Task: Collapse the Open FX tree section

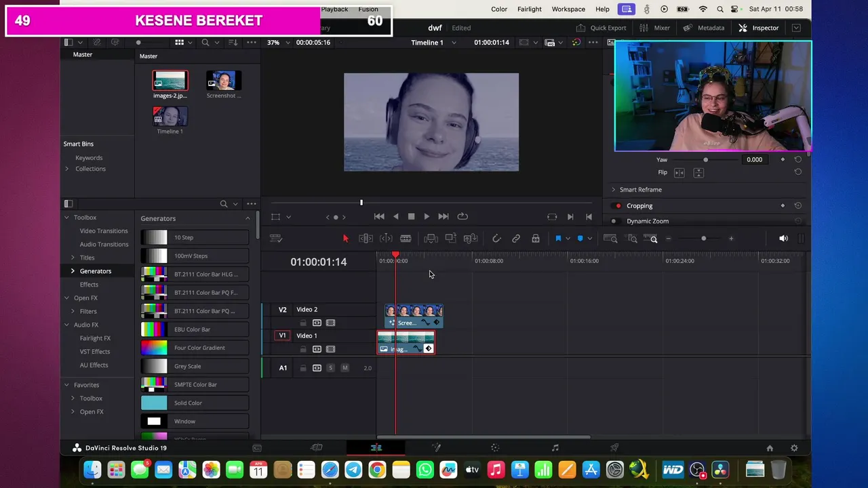Action: pos(66,298)
